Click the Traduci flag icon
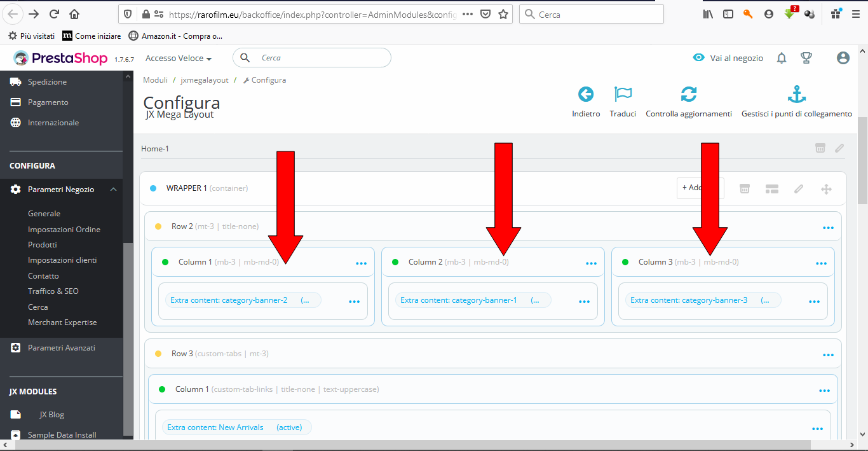 [623, 94]
